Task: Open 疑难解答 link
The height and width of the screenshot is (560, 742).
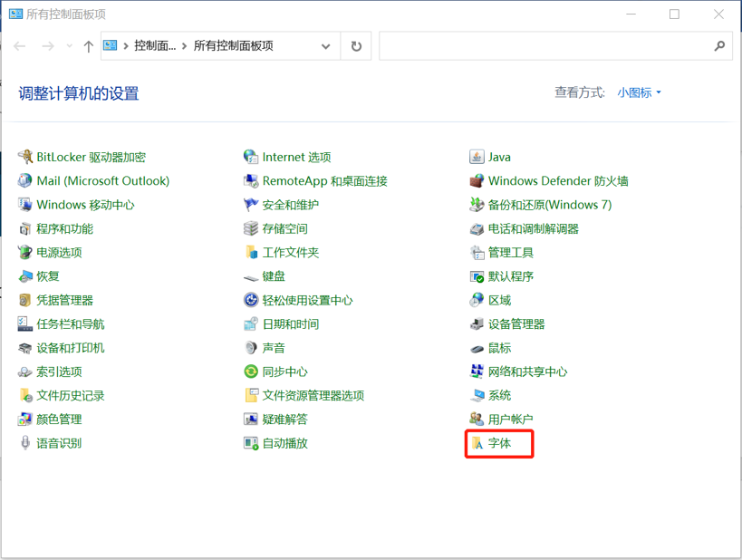Action: click(x=284, y=419)
